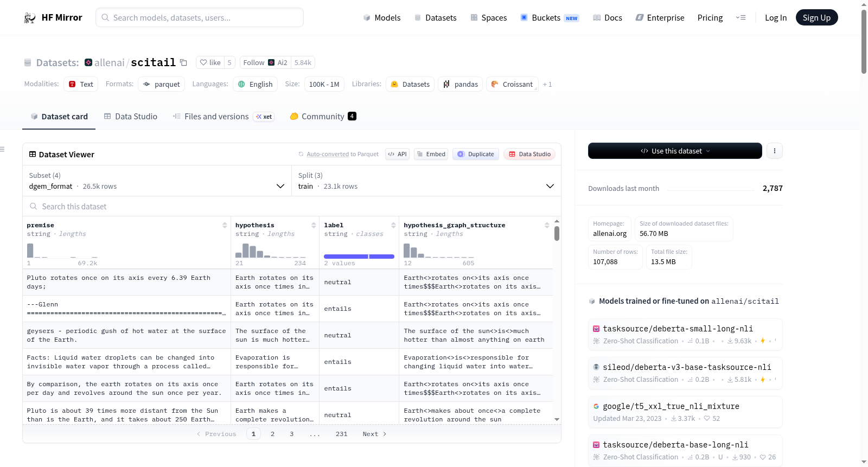Click the allenai organization avatar icon

point(88,62)
